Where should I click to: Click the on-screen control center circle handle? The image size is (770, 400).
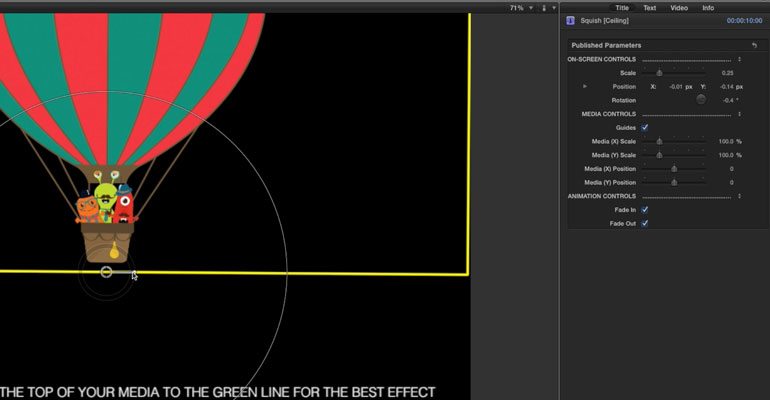pyautogui.click(x=106, y=272)
